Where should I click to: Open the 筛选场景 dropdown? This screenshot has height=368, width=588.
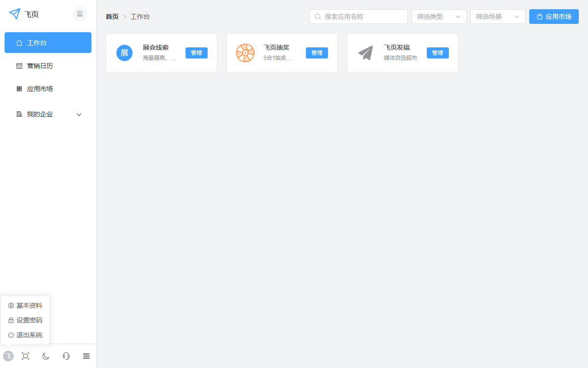click(498, 16)
